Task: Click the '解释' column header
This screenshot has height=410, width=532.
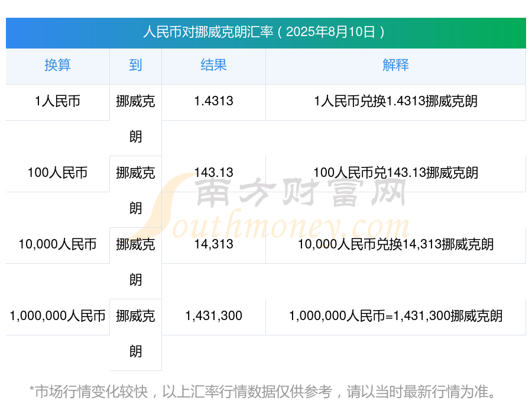Action: 395,65
